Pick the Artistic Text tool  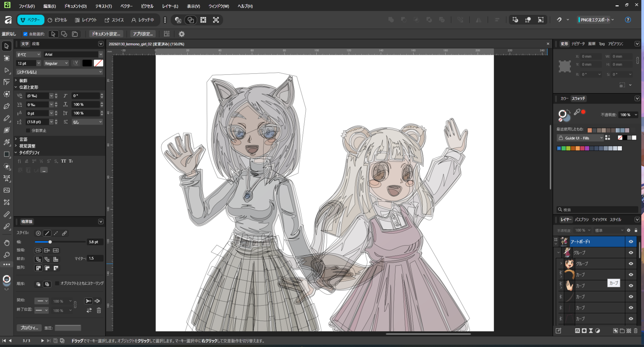point(6,178)
